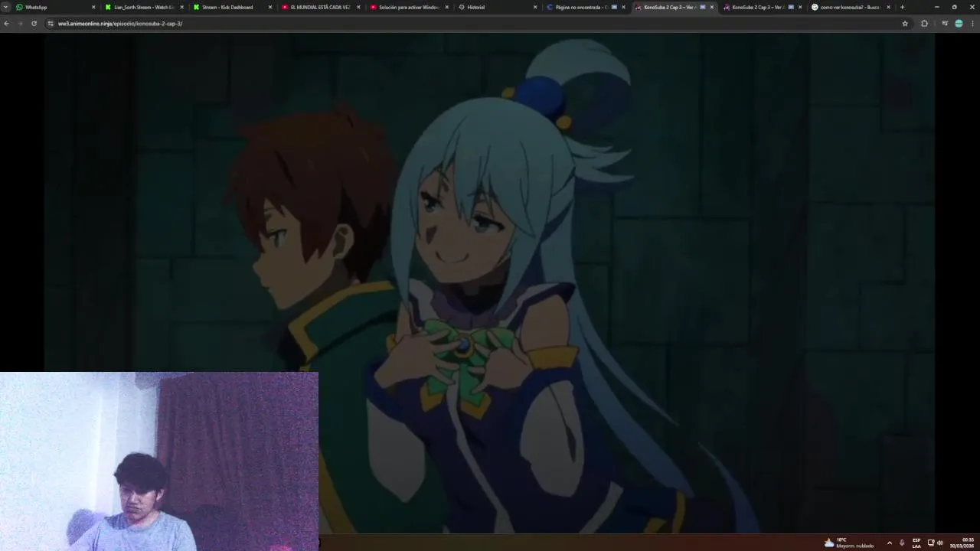Open the Stream - Kick Dashboard tab
This screenshot has height=551, width=980.
pyautogui.click(x=230, y=7)
